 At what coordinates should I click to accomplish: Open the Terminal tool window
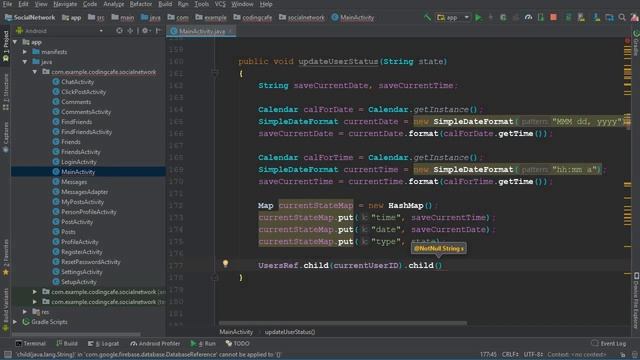[x=31, y=344]
